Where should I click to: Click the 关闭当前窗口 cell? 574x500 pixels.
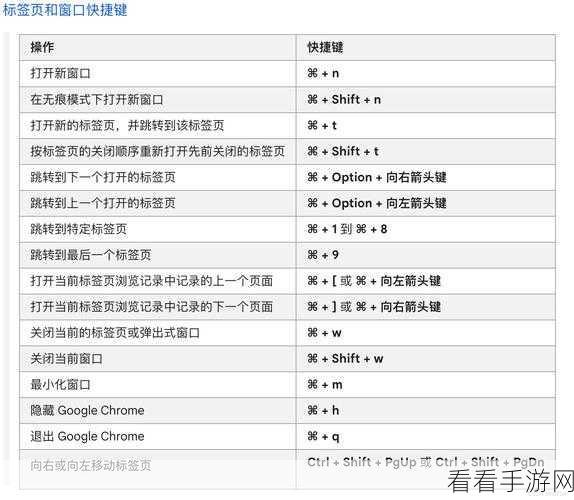(158, 359)
